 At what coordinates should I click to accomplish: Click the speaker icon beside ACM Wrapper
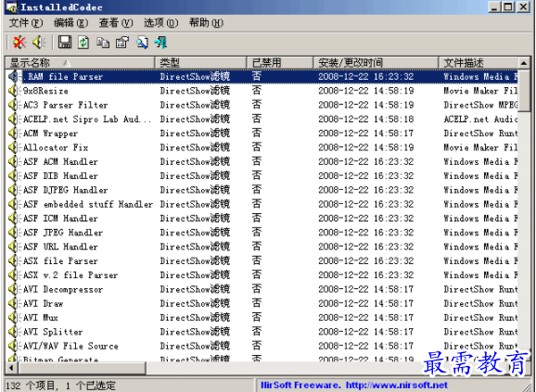coord(14,133)
